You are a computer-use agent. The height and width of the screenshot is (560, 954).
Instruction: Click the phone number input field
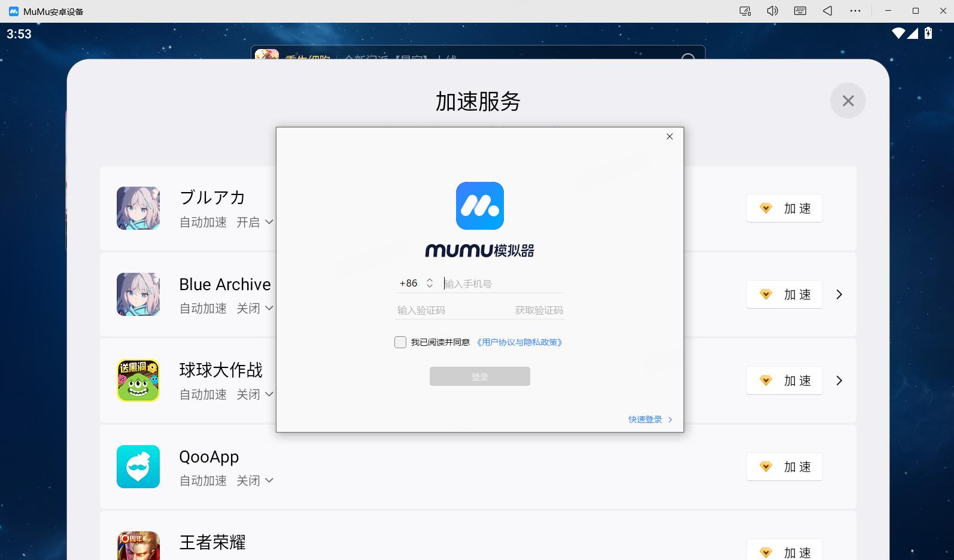tap(503, 284)
